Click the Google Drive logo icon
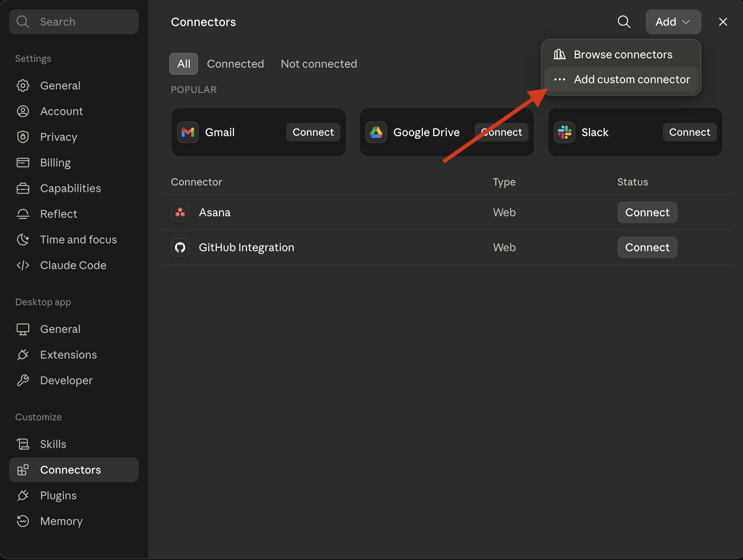The image size is (743, 560). (x=376, y=132)
